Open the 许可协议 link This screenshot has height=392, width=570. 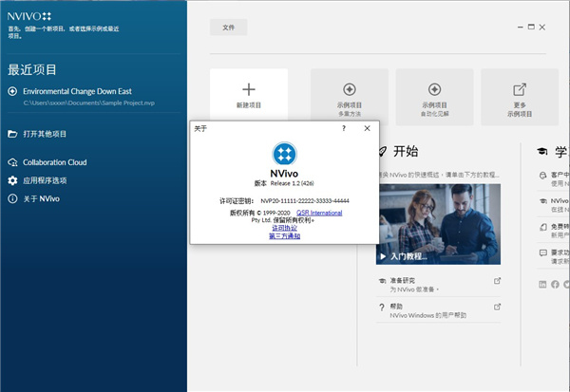point(284,229)
